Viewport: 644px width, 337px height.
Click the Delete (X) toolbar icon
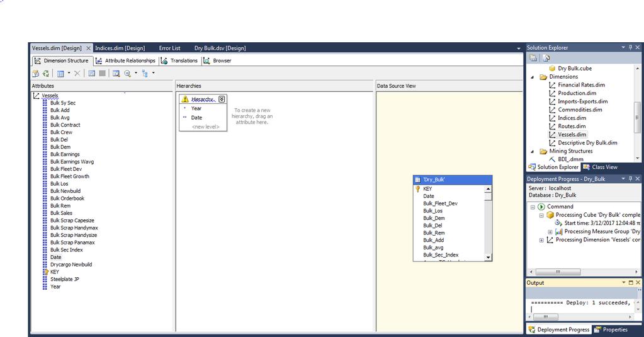coord(77,73)
